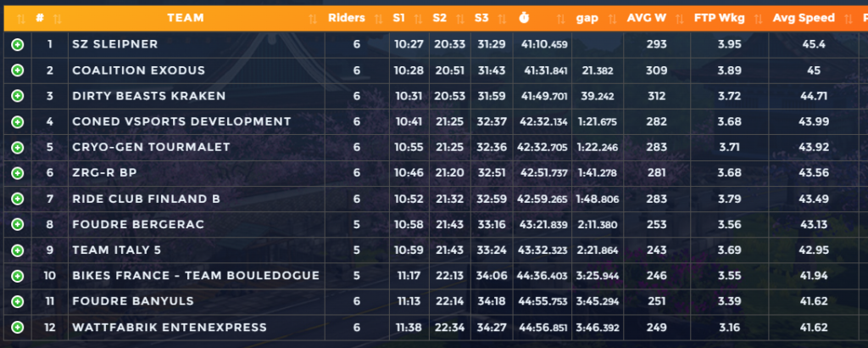Click the plus icon for Bikes France Bouledogue

18,276
